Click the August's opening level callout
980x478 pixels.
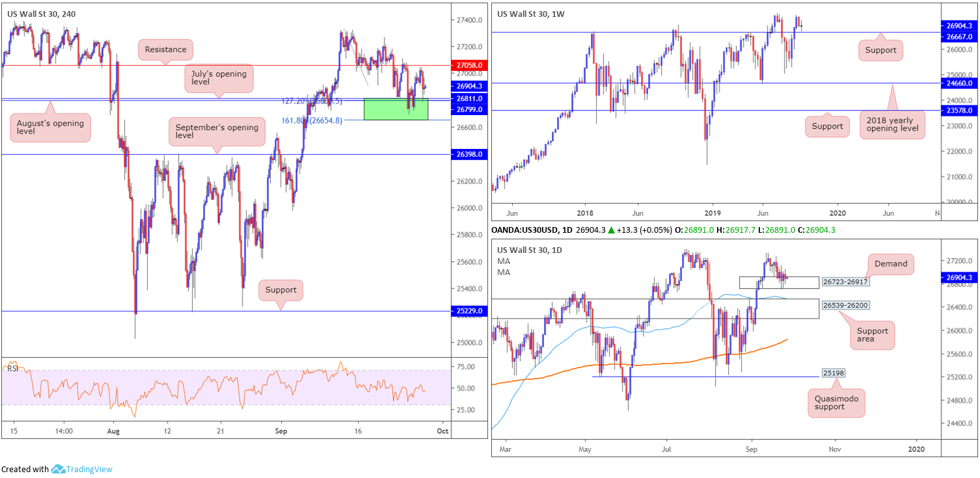click(x=50, y=127)
